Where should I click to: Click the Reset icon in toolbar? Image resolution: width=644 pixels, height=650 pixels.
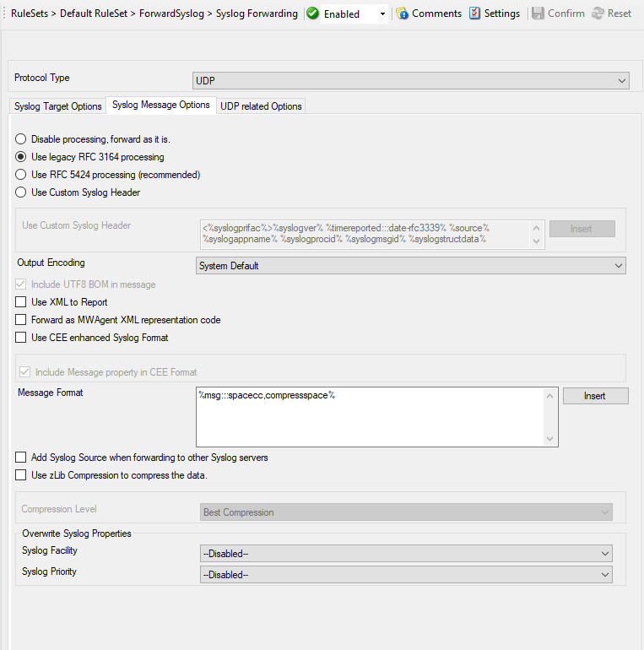point(598,14)
